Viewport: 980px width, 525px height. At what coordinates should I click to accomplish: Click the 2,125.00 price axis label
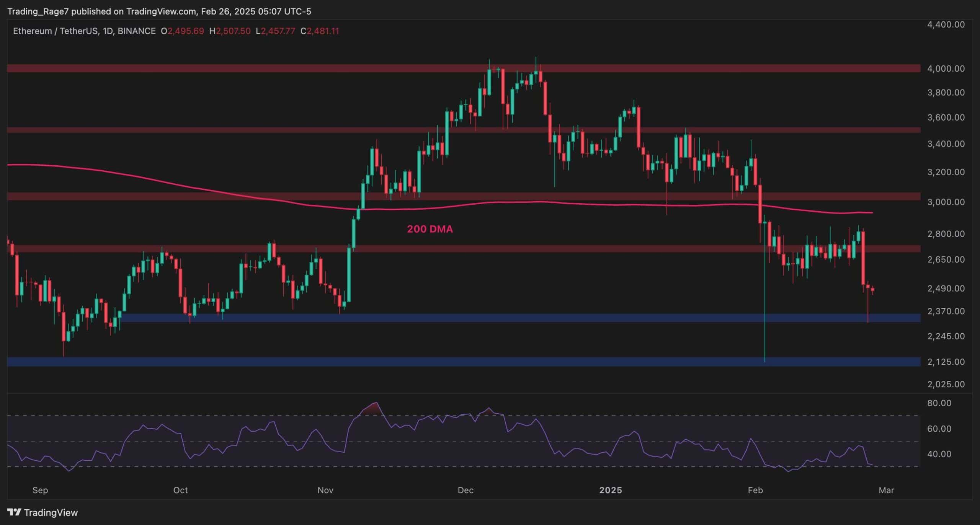[x=946, y=362]
